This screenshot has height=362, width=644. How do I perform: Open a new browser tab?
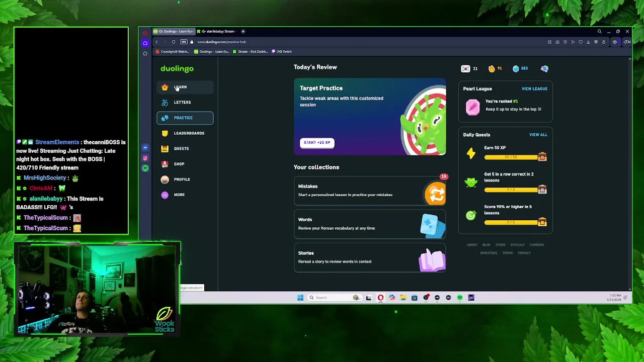pyautogui.click(x=243, y=31)
